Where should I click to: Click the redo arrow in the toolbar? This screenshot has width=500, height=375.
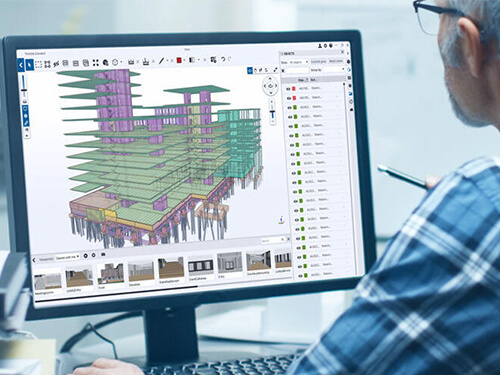pos(230,59)
